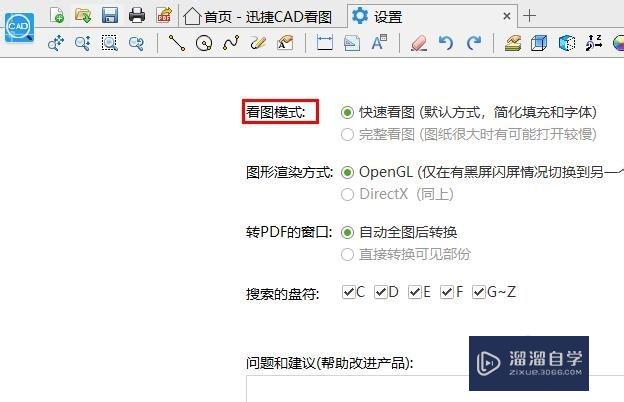
Task: Create a new file with the new document icon
Action: [x=57, y=16]
